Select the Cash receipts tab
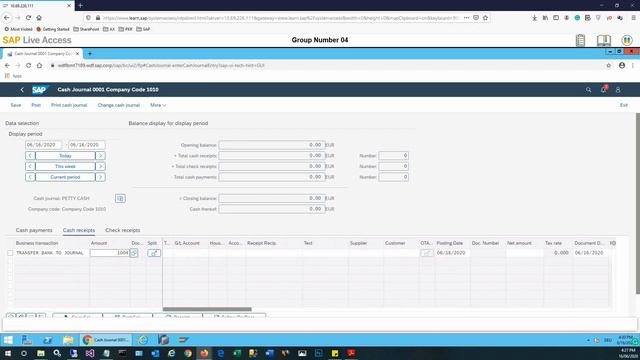Screen dimensions: 640x360 tap(79, 230)
